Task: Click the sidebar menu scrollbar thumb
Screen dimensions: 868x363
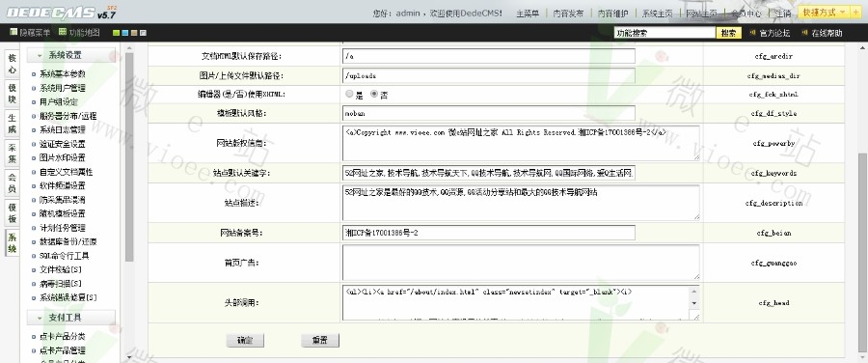Action: click(x=129, y=156)
